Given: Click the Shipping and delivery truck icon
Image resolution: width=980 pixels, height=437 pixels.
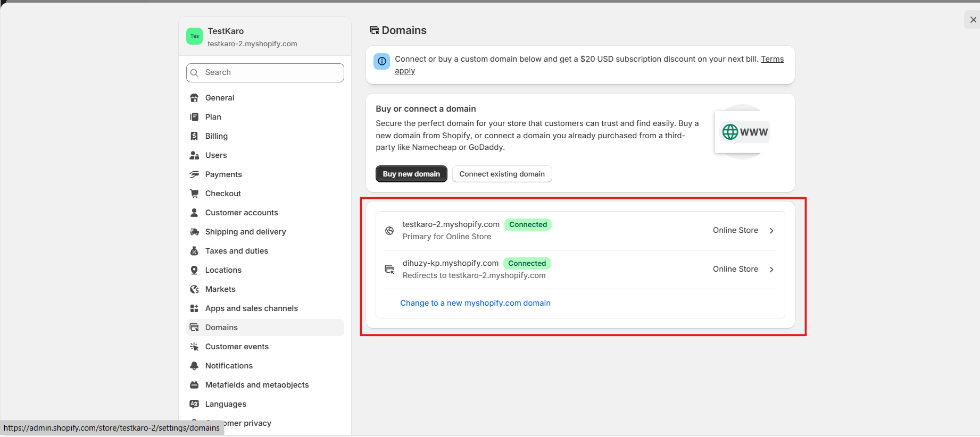Looking at the screenshot, I should (194, 232).
